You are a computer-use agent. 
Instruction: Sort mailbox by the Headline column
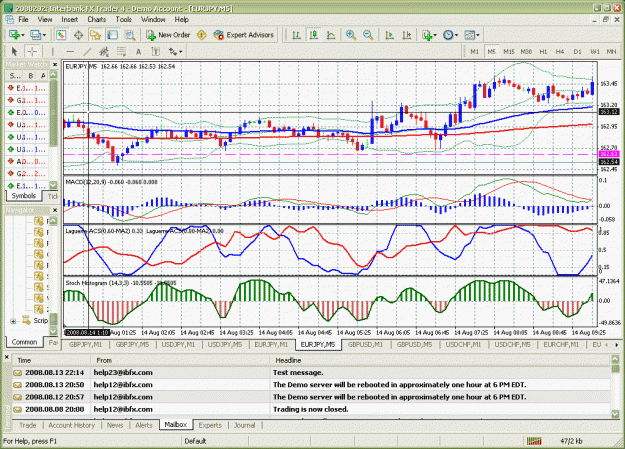[x=440, y=360]
